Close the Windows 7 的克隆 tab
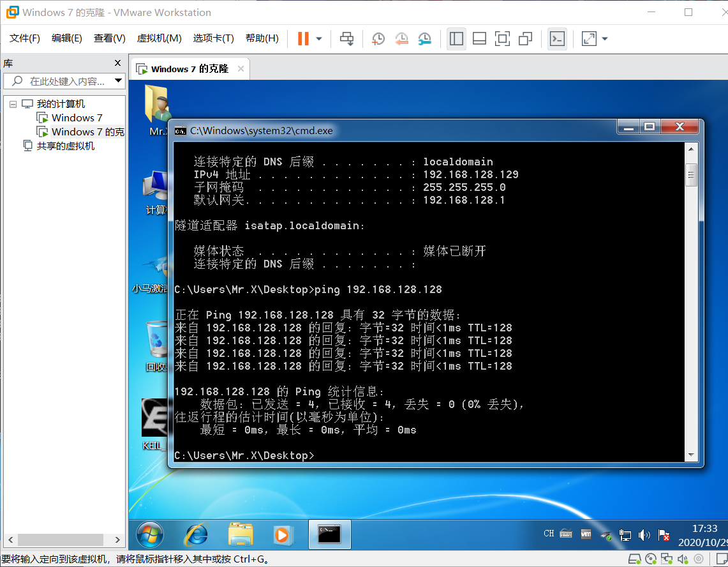 tap(241, 69)
